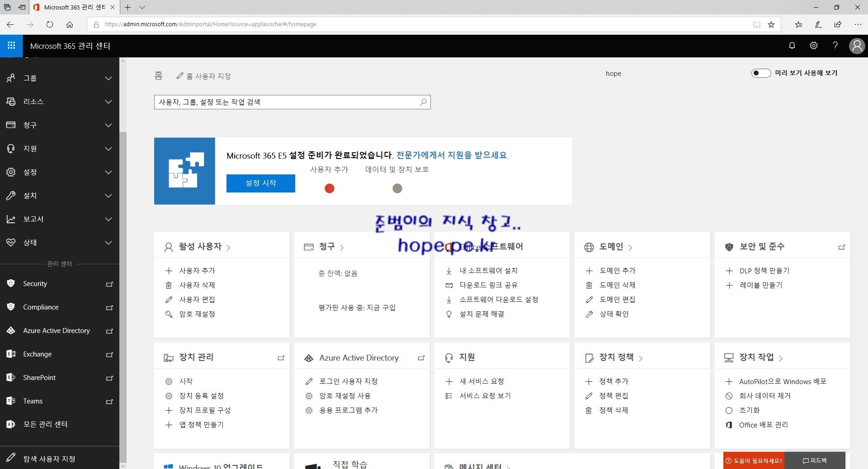Viewport: 868px width, 469px height.
Task: Click the Exchange icon in sidebar
Action: (x=11, y=354)
